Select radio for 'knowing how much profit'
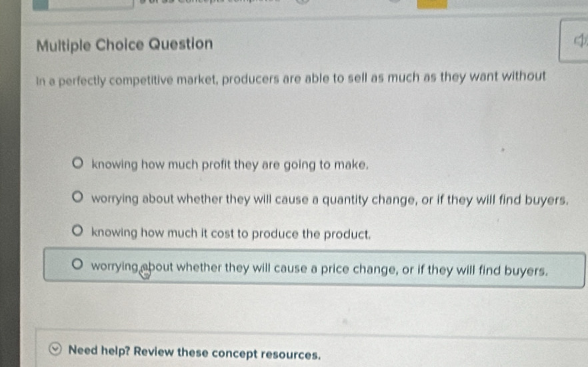This screenshot has height=367, width=588. (78, 163)
